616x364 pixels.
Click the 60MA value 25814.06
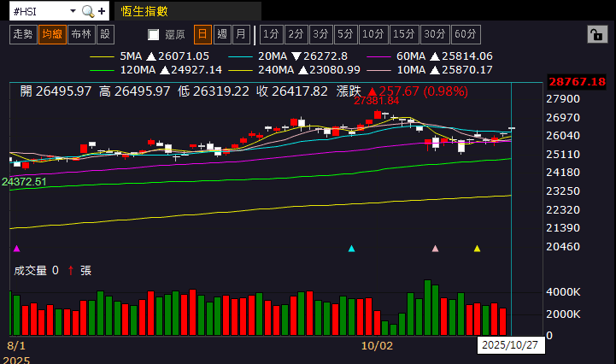pyautogui.click(x=467, y=56)
